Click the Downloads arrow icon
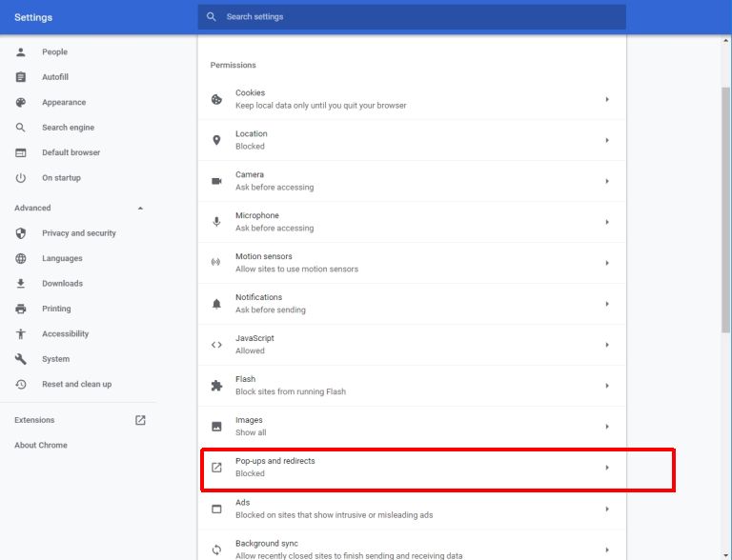Image resolution: width=732 pixels, height=560 pixels. 21,283
